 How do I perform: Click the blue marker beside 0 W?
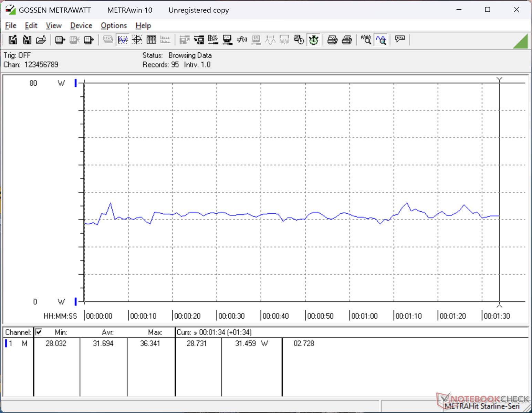(x=75, y=301)
